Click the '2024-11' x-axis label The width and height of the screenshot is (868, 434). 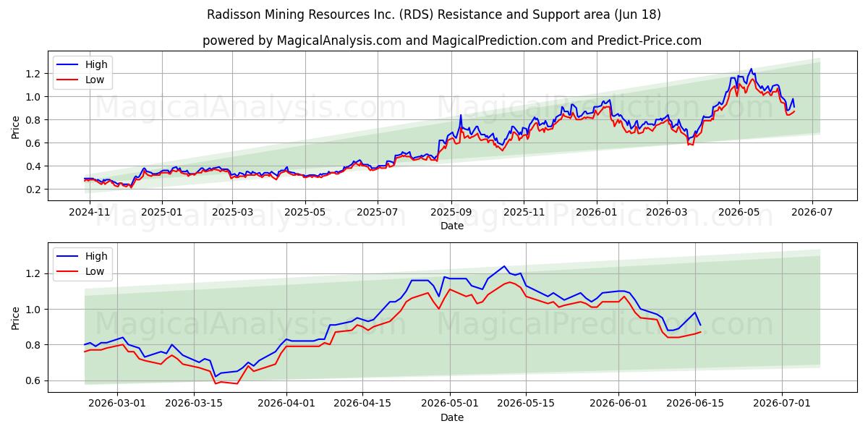90,213
